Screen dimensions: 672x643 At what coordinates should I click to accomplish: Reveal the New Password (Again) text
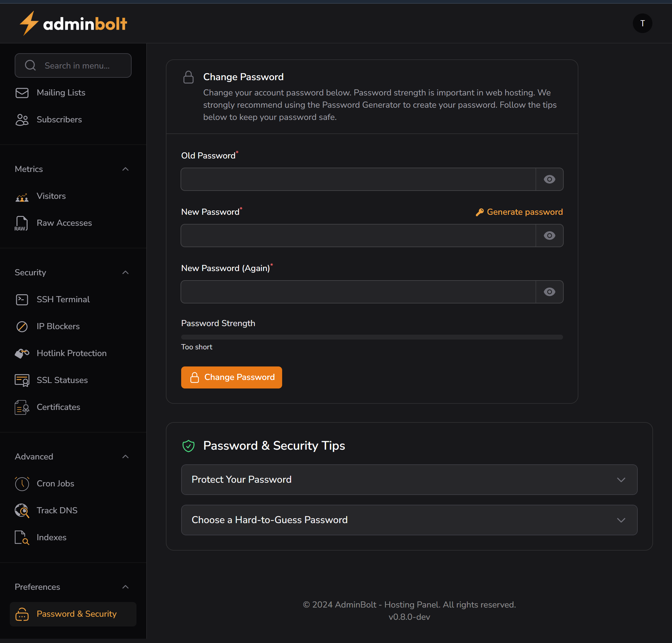[549, 292]
